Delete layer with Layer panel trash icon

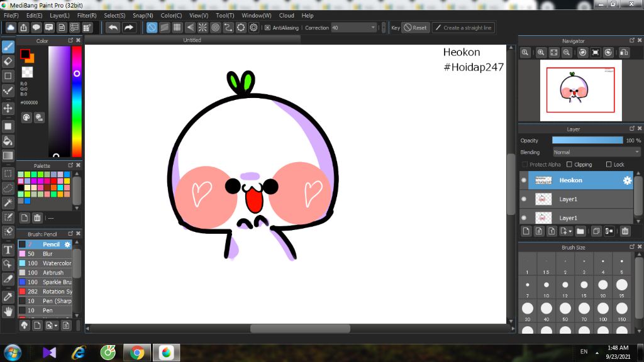tap(625, 231)
